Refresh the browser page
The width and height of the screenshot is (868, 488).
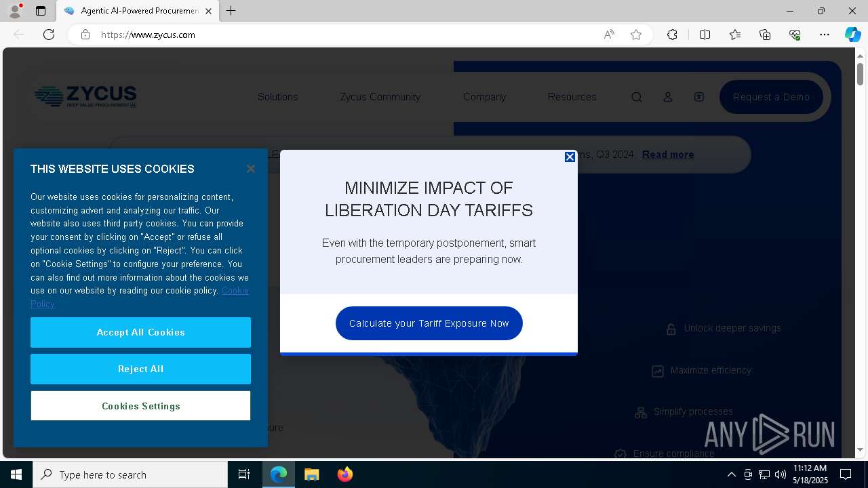click(49, 35)
